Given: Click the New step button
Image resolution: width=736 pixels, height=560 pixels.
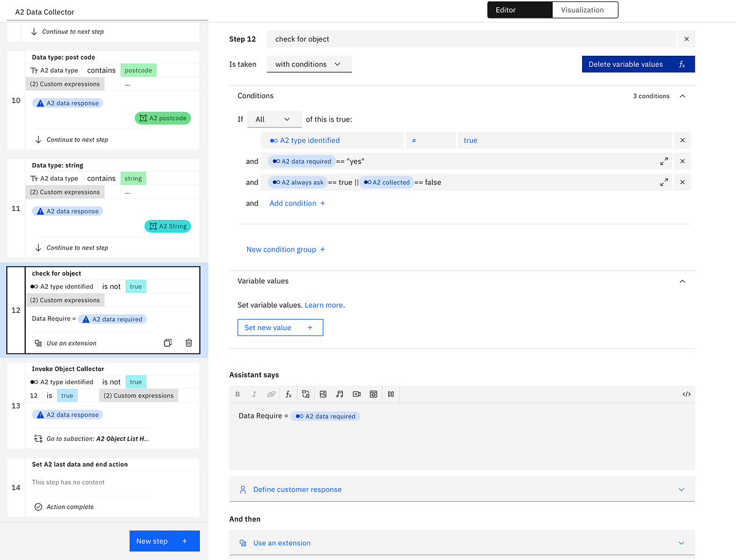Looking at the screenshot, I should pyautogui.click(x=164, y=541).
